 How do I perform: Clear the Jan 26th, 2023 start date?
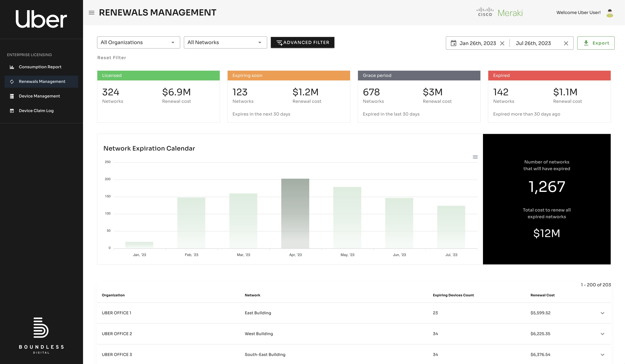502,43
